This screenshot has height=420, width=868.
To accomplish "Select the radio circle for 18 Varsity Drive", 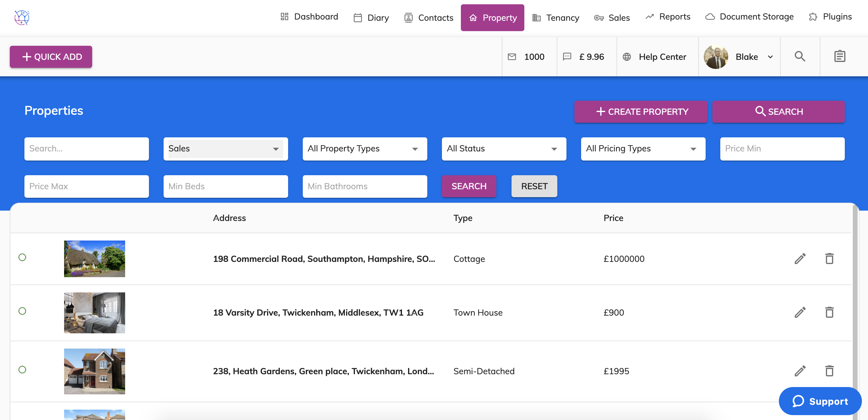I will [x=22, y=311].
